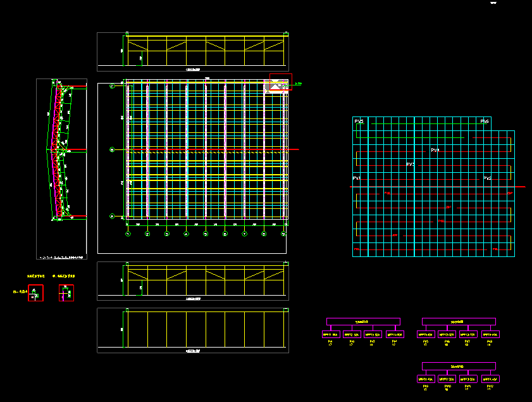Select the bottom elevation view without bracing
Viewport: 532px width, 402px height.
pyautogui.click(x=192, y=330)
